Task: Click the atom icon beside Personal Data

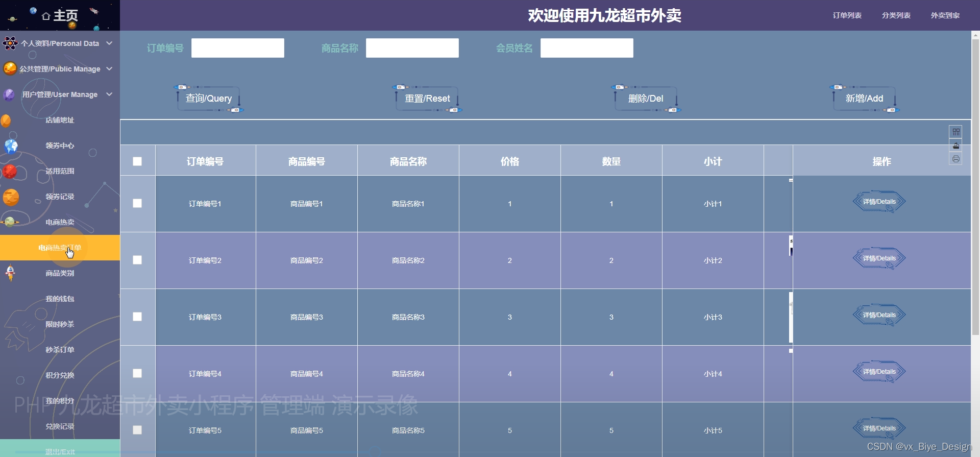Action: 10,43
